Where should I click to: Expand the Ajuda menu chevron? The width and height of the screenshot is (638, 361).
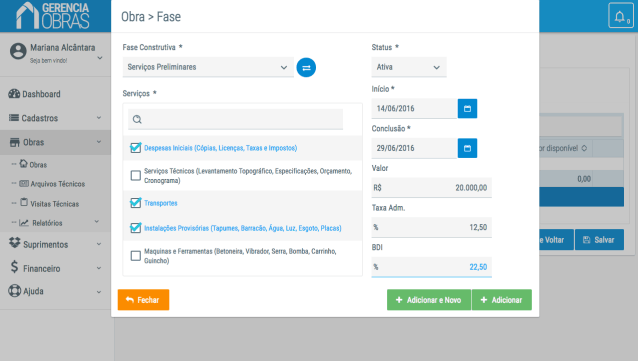click(x=99, y=292)
